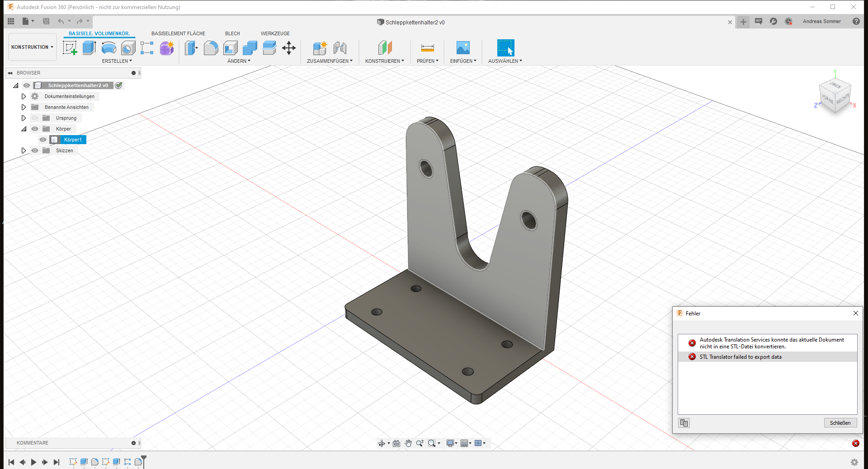
Task: Click the Undo arrow
Action: coord(61,21)
